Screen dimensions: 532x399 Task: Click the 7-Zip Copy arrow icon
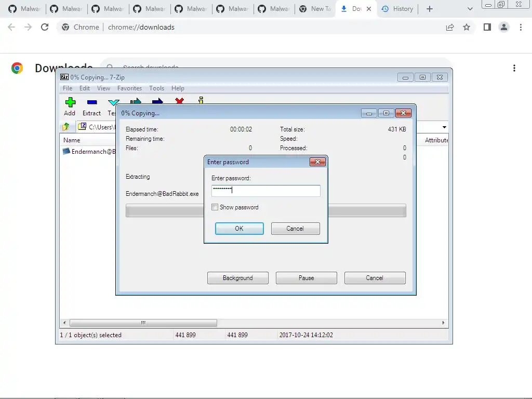coord(136,101)
